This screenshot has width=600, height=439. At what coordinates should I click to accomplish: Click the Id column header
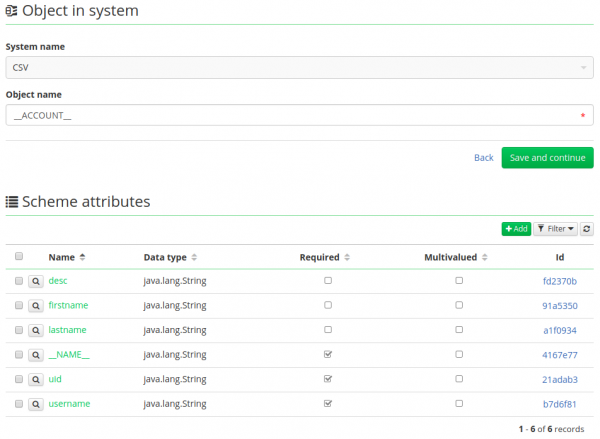tap(559, 257)
